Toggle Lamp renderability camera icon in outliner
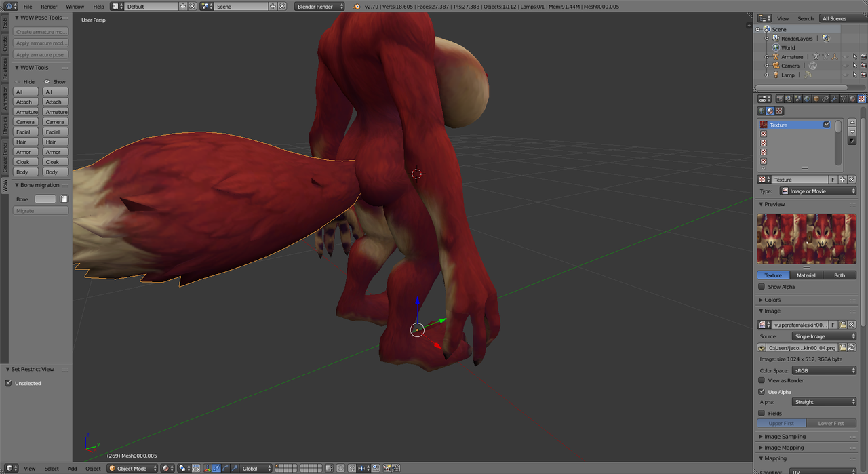Screen dimensions: 868x474 click(x=863, y=75)
